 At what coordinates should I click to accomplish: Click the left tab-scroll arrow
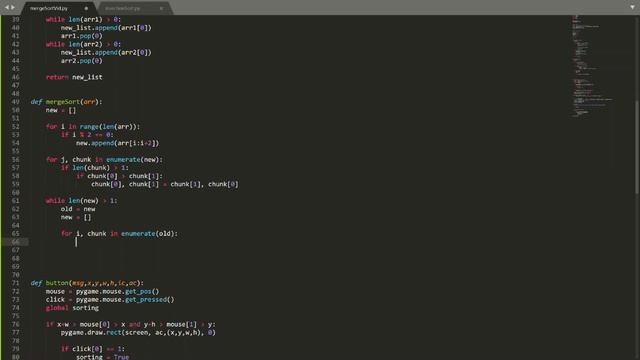click(x=6, y=7)
